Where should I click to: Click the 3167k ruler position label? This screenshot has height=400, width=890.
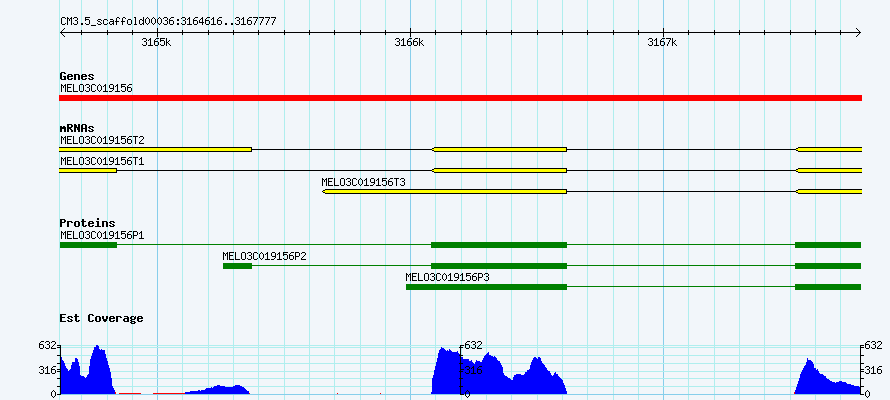coord(662,43)
